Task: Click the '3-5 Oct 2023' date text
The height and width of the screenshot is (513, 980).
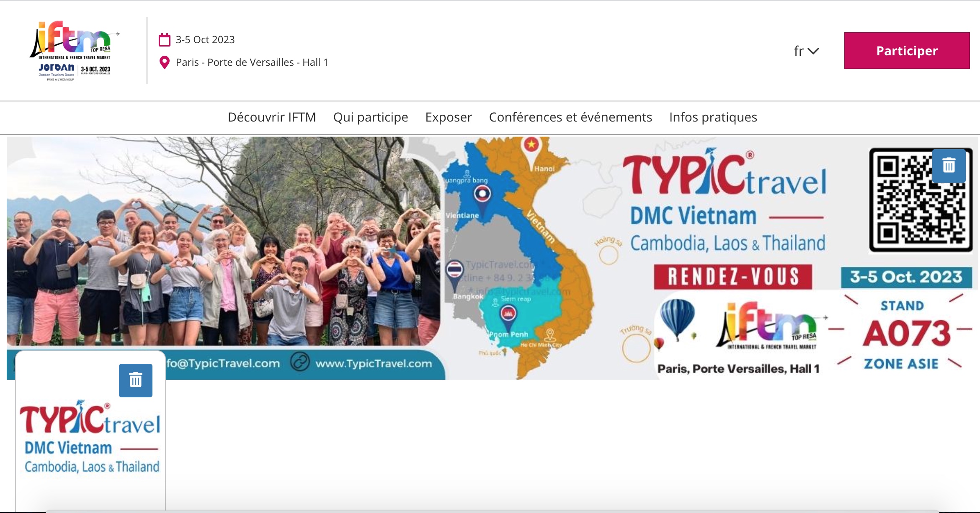Action: 205,40
